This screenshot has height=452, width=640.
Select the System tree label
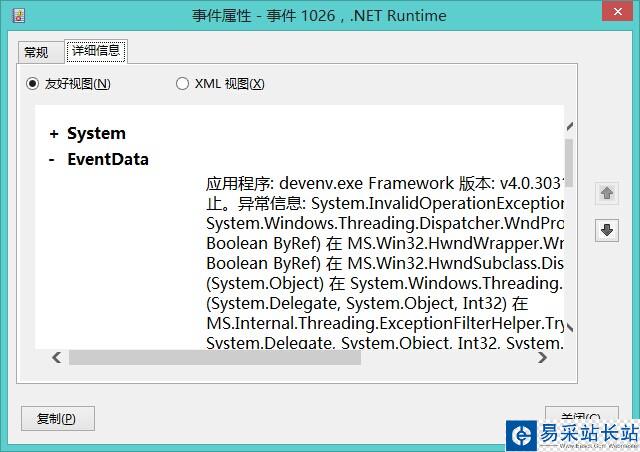pos(96,133)
